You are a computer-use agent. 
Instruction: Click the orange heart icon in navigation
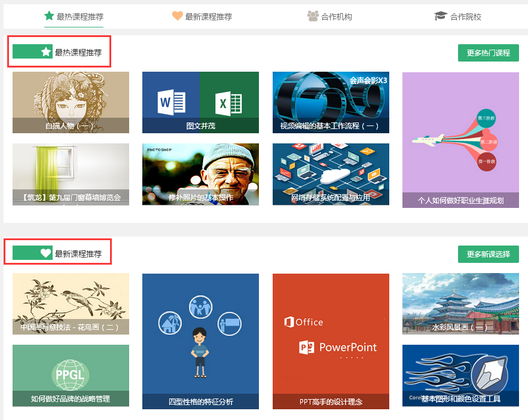(178, 16)
